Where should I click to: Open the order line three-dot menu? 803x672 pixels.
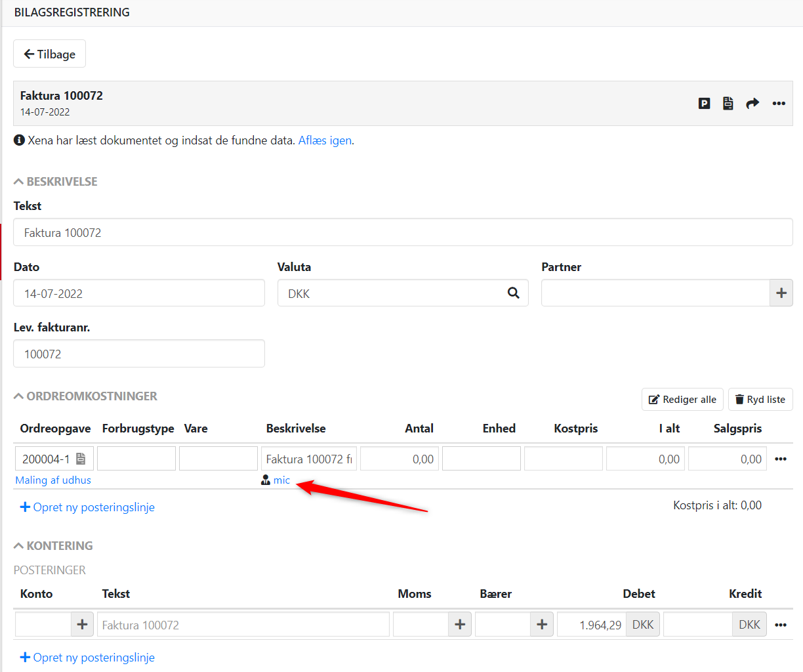pos(780,459)
